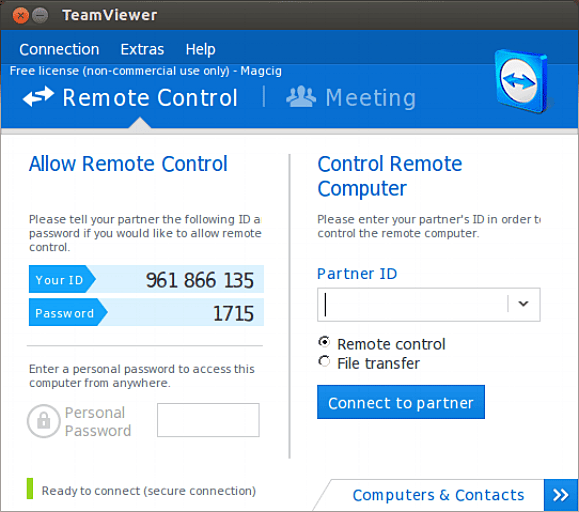579x512 pixels.
Task: Click the Connect to partner button
Action: [x=401, y=402]
